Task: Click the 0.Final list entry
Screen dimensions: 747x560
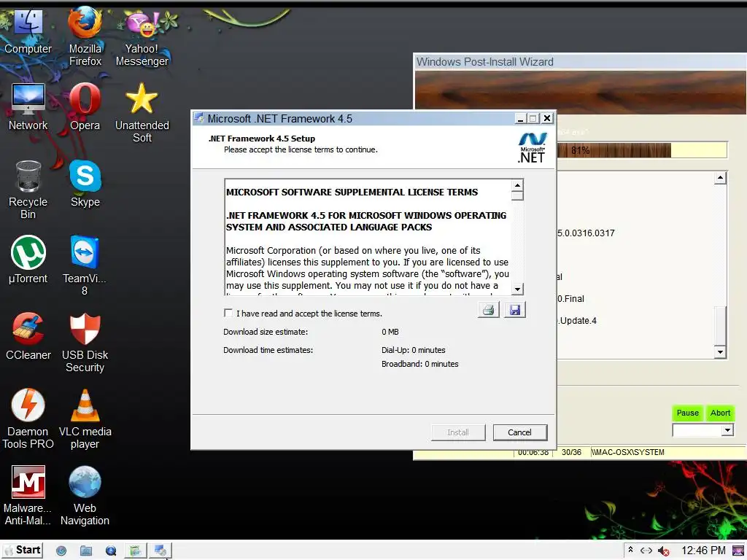Action: (x=570, y=299)
